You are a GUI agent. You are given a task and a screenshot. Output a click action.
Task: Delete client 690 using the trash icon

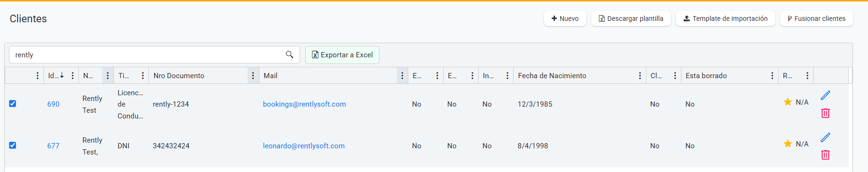pos(825,113)
